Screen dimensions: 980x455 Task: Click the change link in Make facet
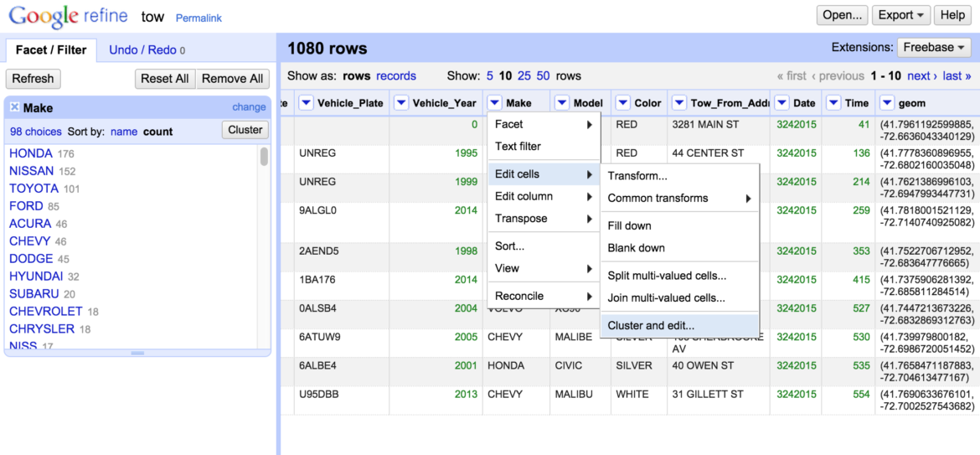coord(249,107)
